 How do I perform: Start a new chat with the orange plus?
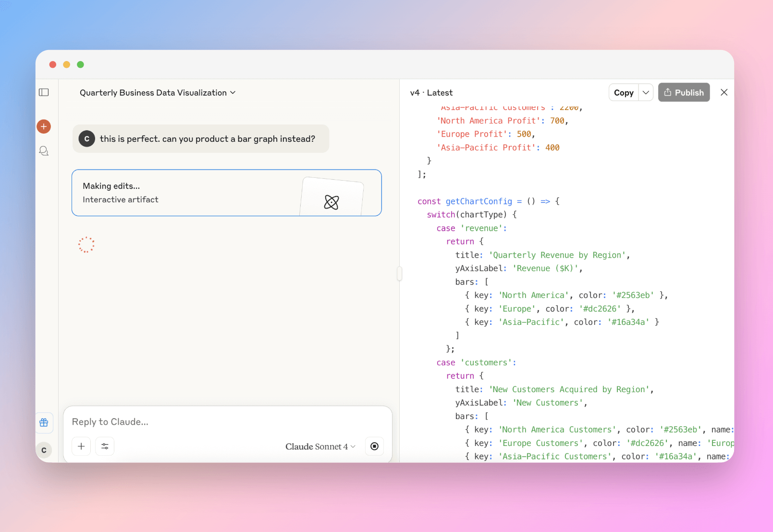(x=44, y=126)
